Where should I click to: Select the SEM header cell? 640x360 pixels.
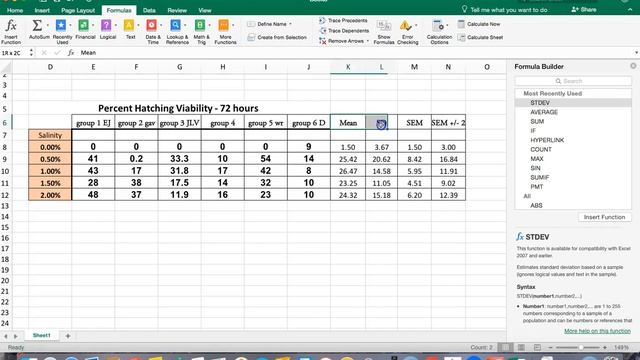coord(414,122)
